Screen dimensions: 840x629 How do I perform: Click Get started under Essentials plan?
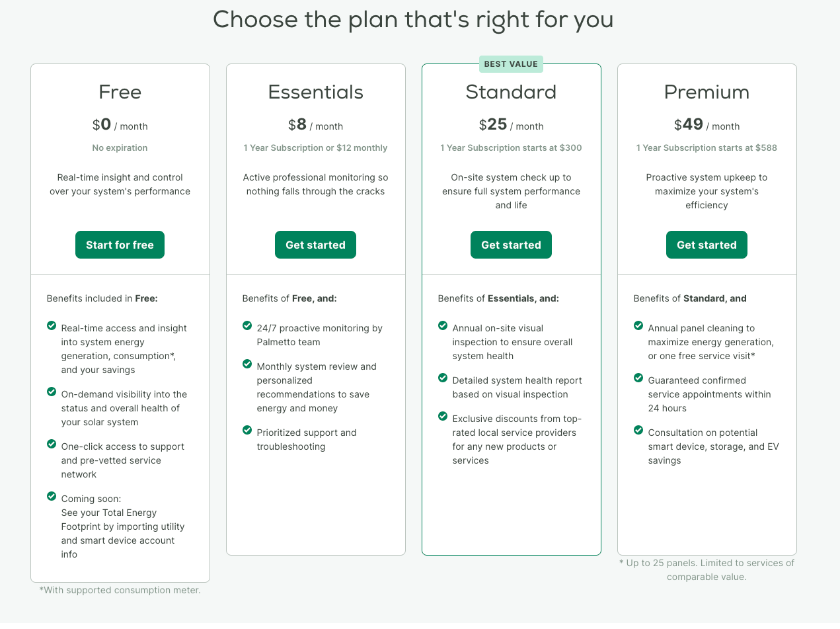tap(315, 245)
